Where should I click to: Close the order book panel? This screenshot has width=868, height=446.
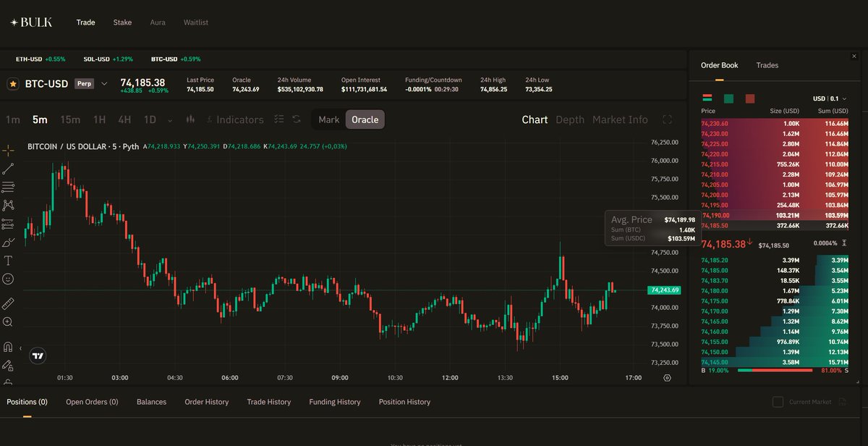pos(854,56)
